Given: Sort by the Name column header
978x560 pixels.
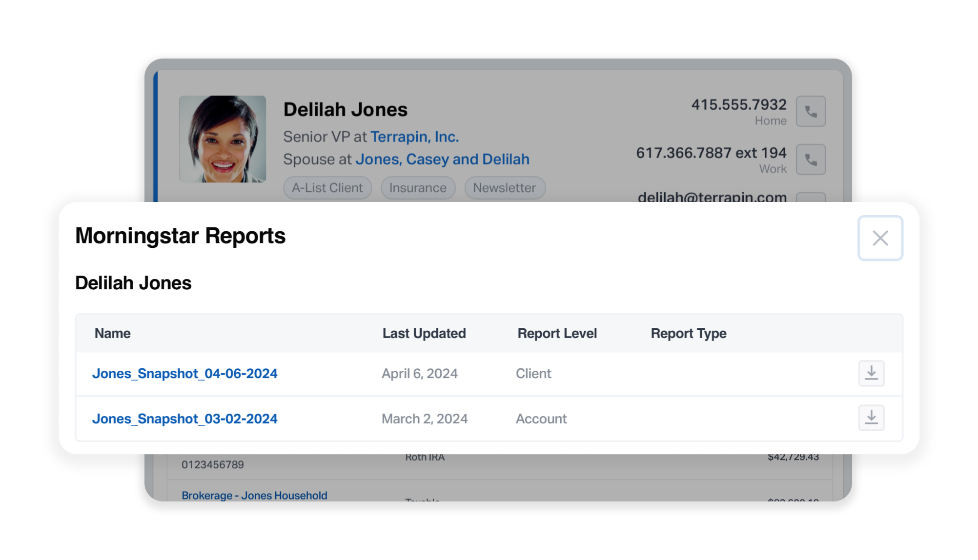Looking at the screenshot, I should coord(112,334).
